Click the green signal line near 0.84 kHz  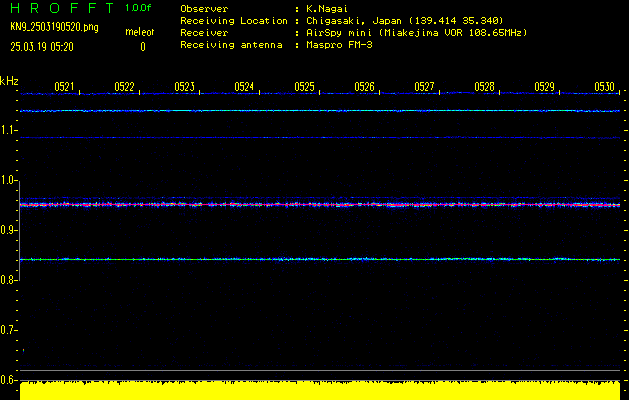320,259
